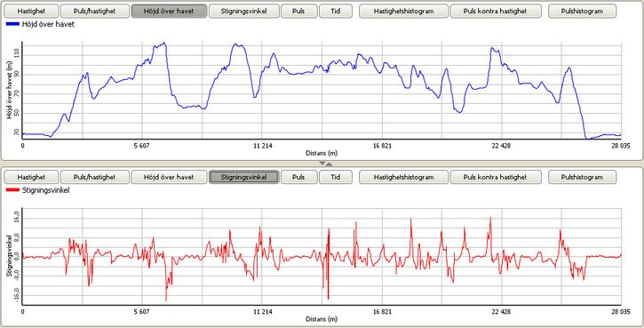
Task: Click the bottom chart 'Distans (m)' axis label
Action: coord(322,319)
